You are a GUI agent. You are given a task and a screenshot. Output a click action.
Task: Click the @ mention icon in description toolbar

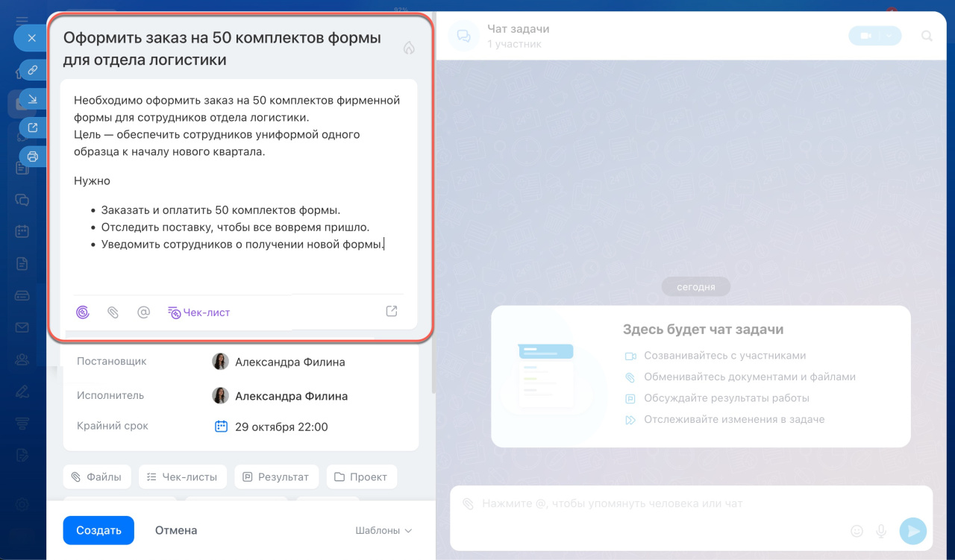(x=144, y=312)
